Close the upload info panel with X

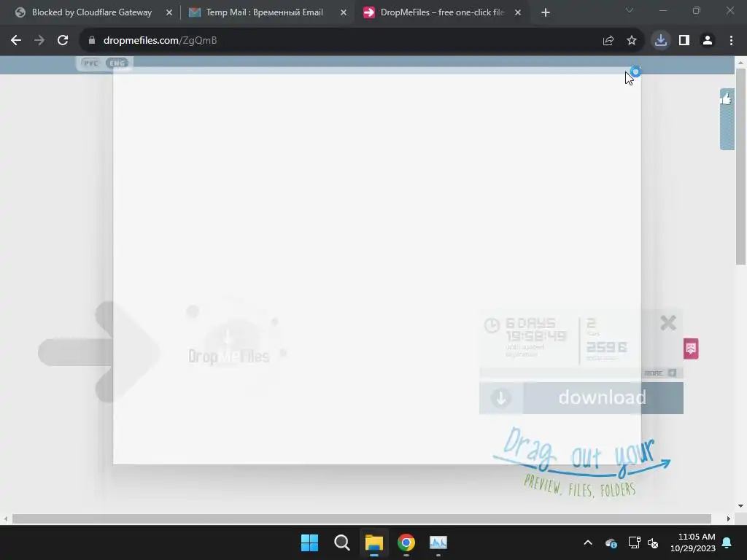coord(668,323)
